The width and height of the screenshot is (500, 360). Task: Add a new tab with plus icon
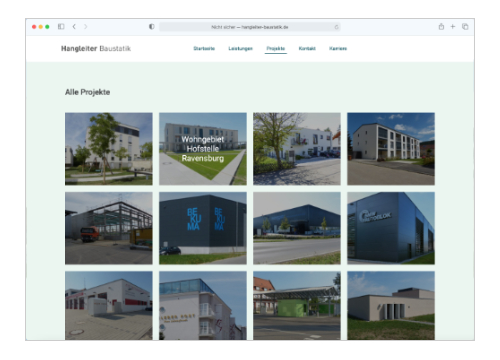453,26
